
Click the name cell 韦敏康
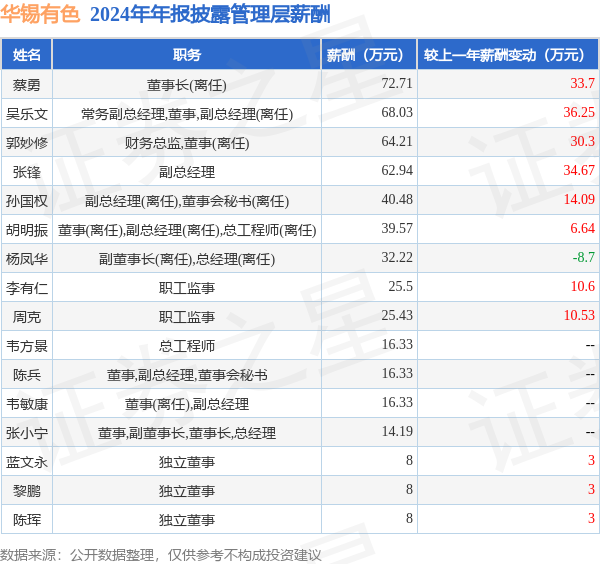pos(26,404)
